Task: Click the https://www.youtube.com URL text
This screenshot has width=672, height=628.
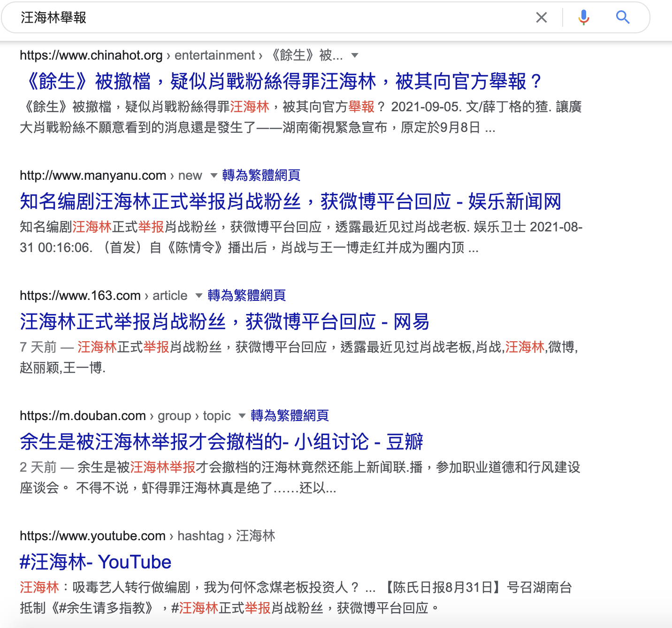Action: click(92, 536)
